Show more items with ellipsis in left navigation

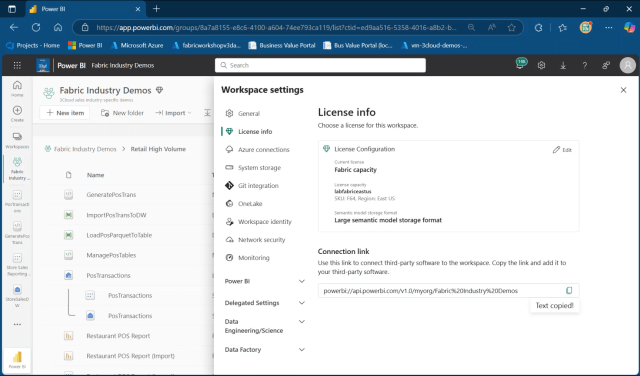[17, 325]
